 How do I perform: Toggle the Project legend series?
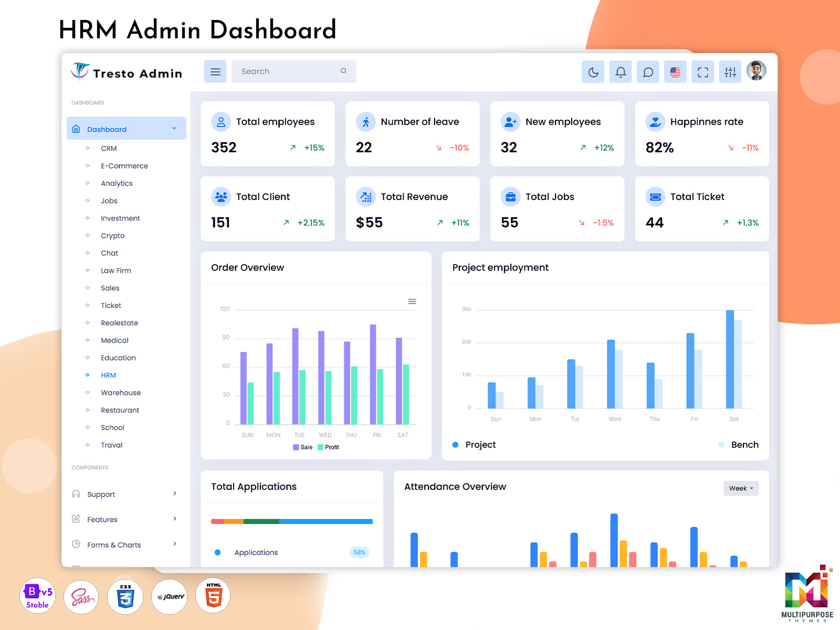[x=474, y=445]
